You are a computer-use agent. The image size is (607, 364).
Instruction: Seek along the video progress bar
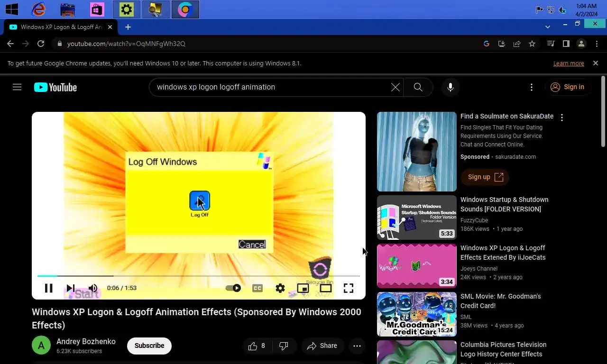pyautogui.click(x=199, y=276)
